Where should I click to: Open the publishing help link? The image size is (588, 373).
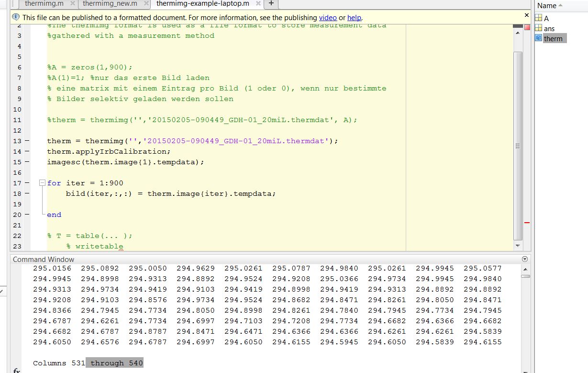pyautogui.click(x=354, y=18)
